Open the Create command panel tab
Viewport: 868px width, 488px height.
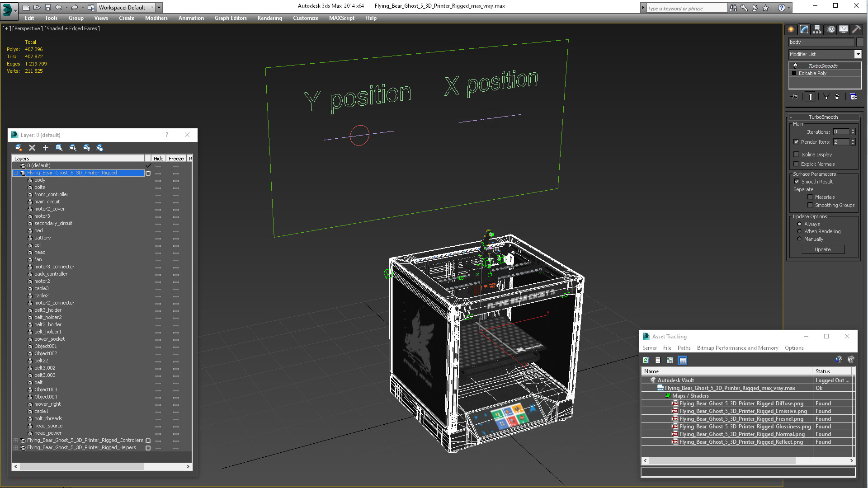coord(791,29)
